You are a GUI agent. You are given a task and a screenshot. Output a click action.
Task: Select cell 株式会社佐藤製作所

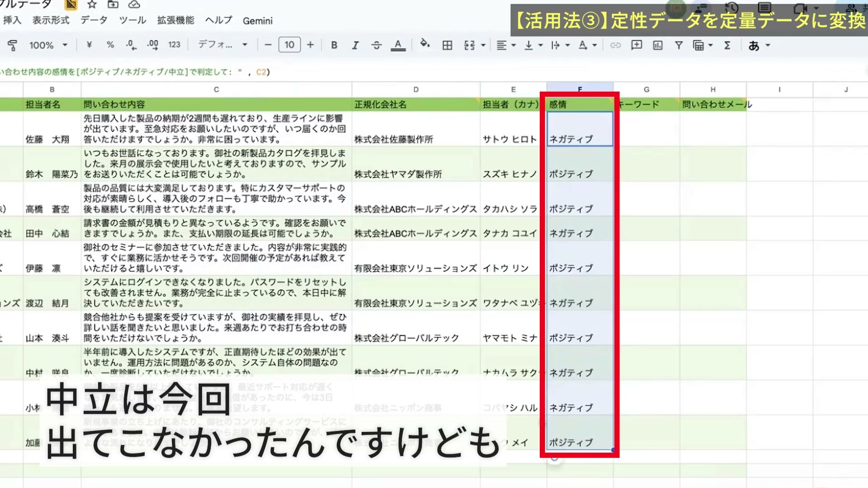pyautogui.click(x=416, y=129)
